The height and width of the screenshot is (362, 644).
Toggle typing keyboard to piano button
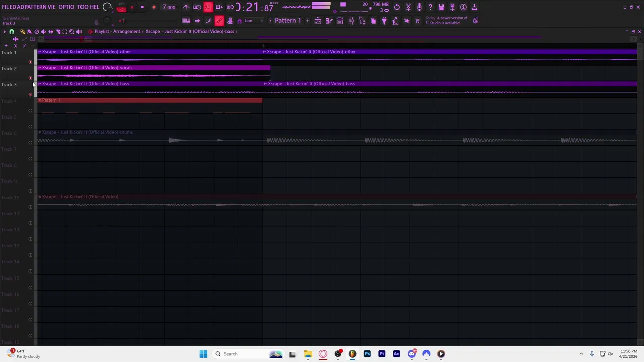point(186,21)
